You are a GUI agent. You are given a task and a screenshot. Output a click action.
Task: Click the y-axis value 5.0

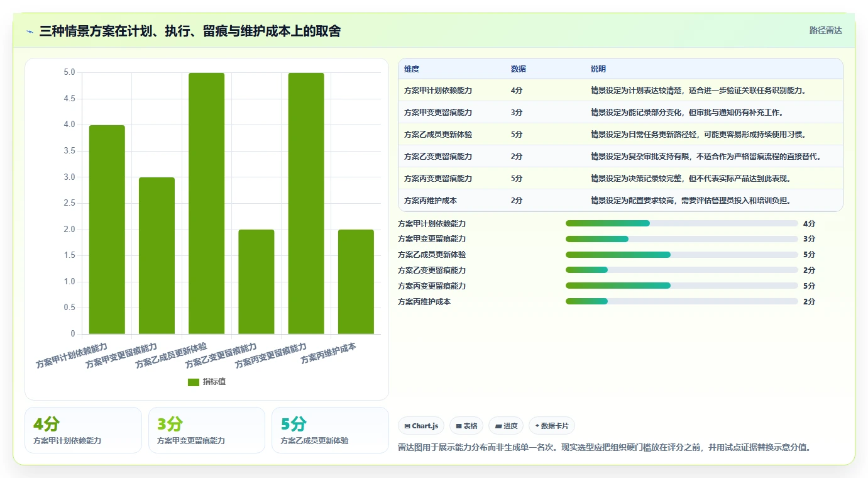(69, 72)
